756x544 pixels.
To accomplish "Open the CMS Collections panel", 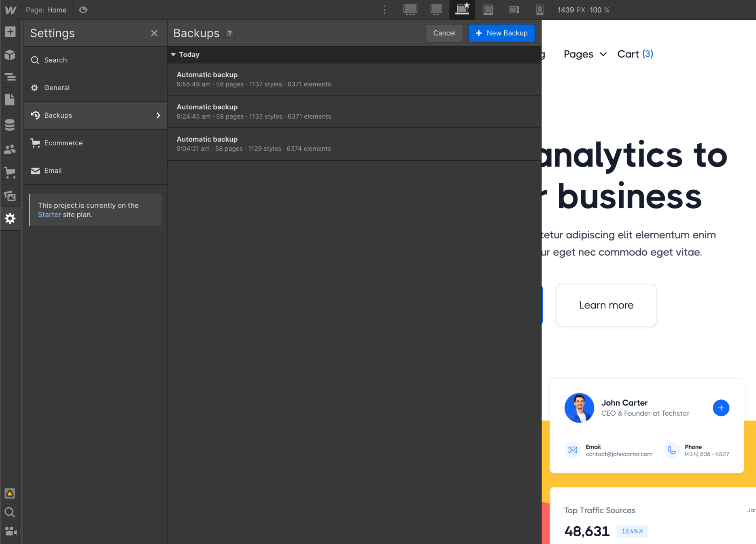I will click(x=10, y=125).
